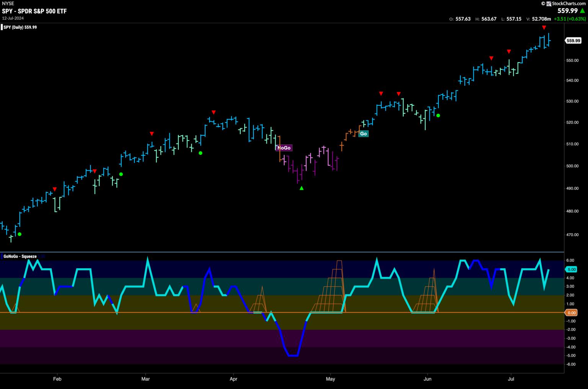Click the purple NoGo trend label
The width and height of the screenshot is (588, 389).
point(284,148)
